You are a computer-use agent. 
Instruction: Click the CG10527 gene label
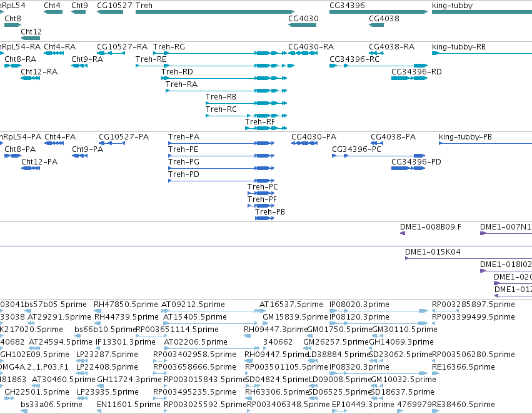[114, 6]
